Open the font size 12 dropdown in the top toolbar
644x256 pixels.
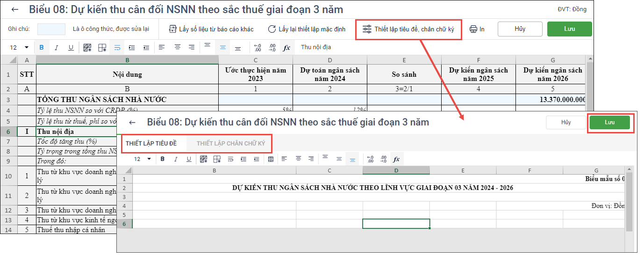[26, 47]
